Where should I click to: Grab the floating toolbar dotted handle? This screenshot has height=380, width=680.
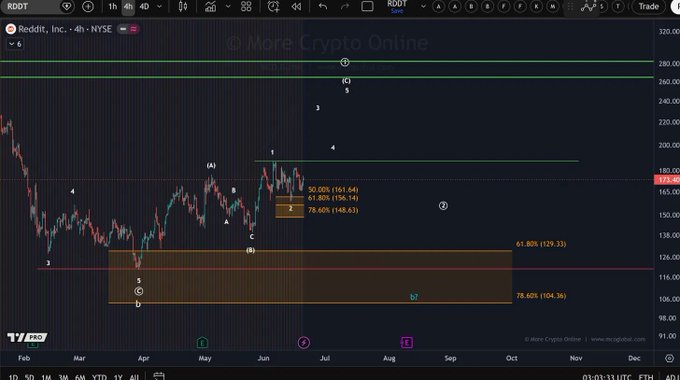click(x=571, y=7)
